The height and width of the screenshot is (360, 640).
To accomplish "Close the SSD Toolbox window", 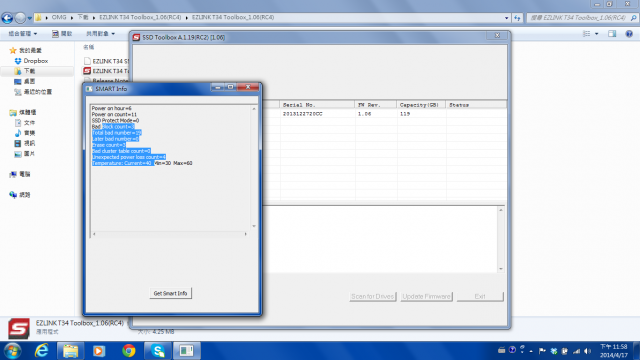I will (x=497, y=36).
